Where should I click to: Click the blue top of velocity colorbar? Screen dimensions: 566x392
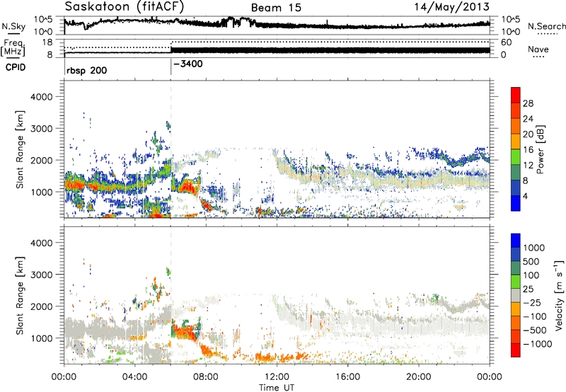pos(516,241)
